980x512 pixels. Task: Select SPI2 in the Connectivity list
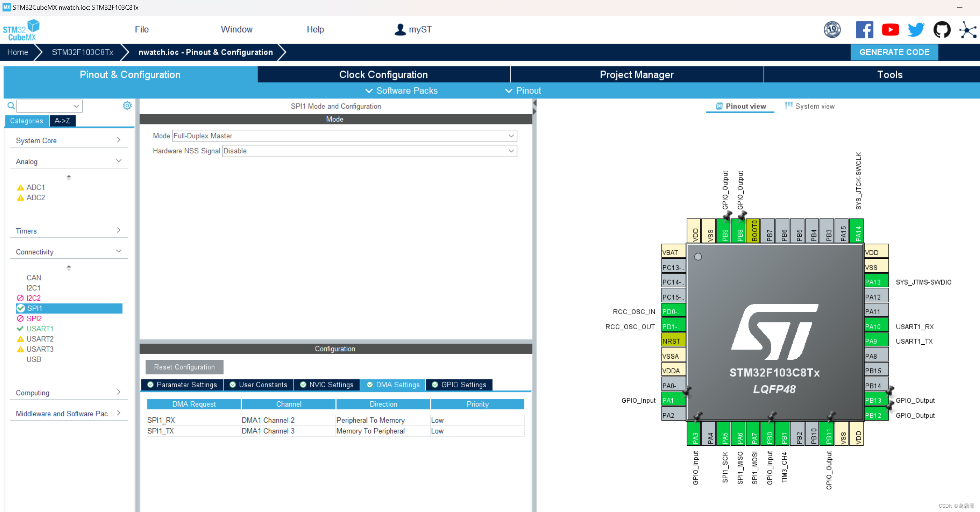(x=34, y=318)
